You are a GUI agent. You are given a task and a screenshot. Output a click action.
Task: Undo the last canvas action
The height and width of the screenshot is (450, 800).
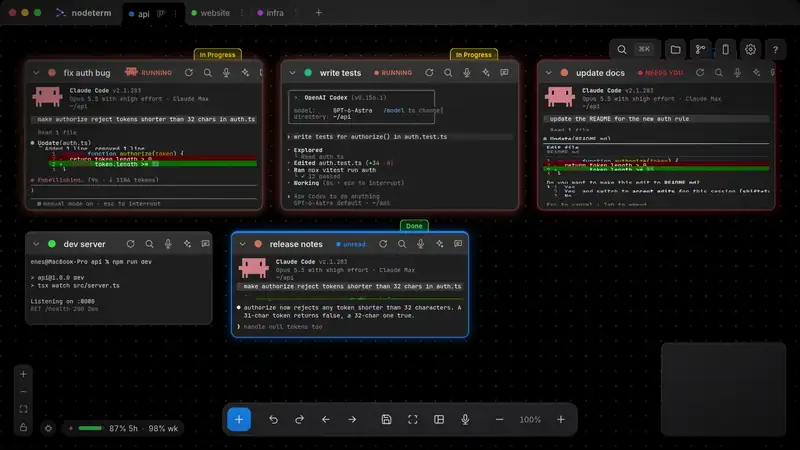point(273,419)
